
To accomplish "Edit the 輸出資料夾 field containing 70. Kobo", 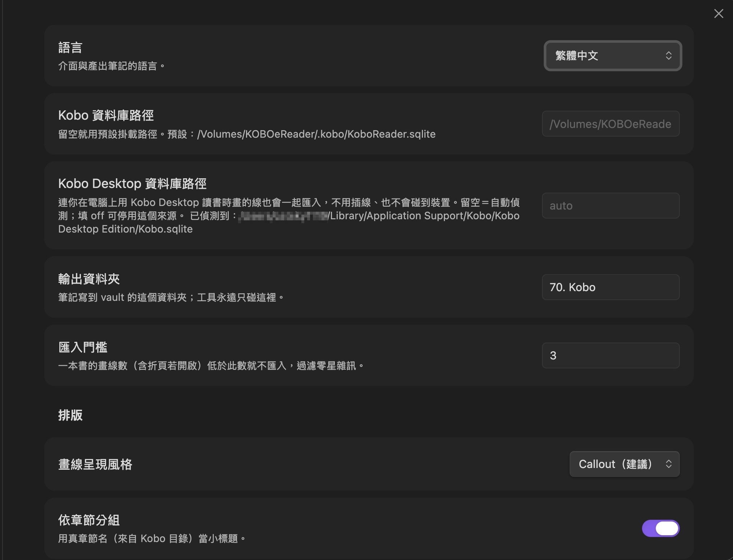I will [610, 287].
